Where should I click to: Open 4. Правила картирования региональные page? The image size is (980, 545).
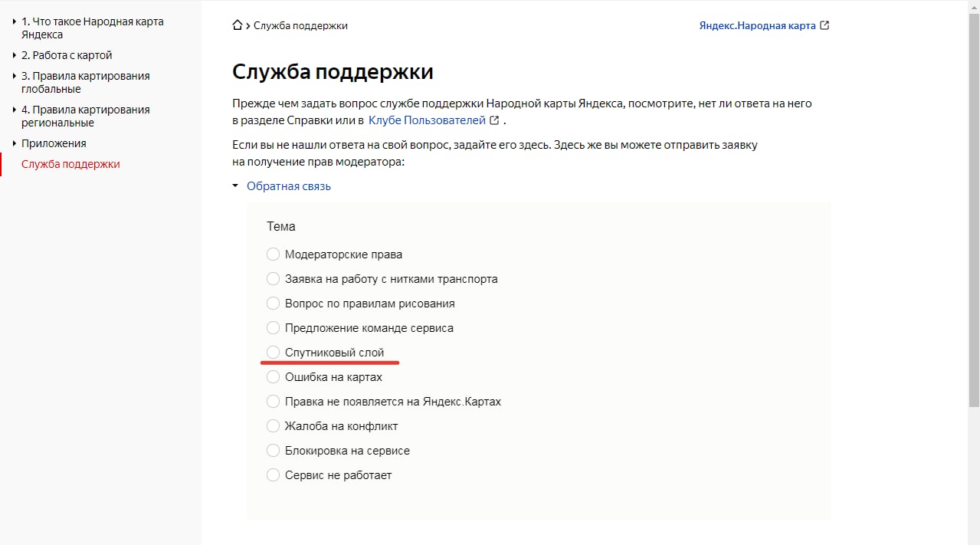point(86,116)
